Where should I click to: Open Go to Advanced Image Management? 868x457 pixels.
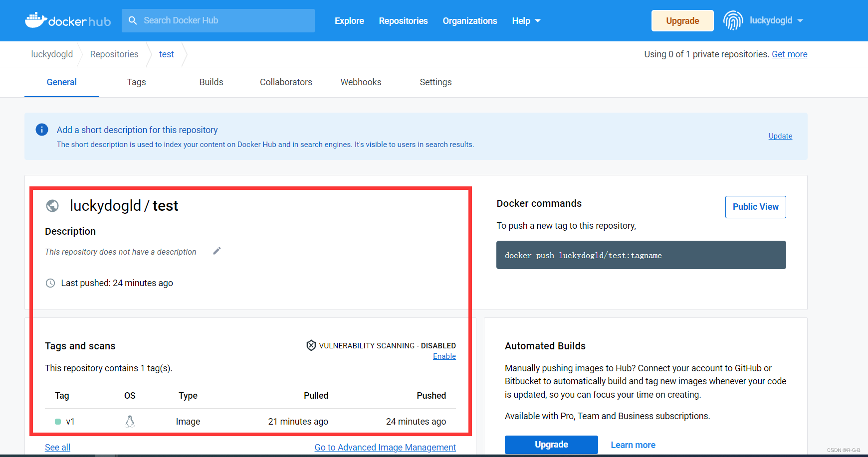click(385, 448)
